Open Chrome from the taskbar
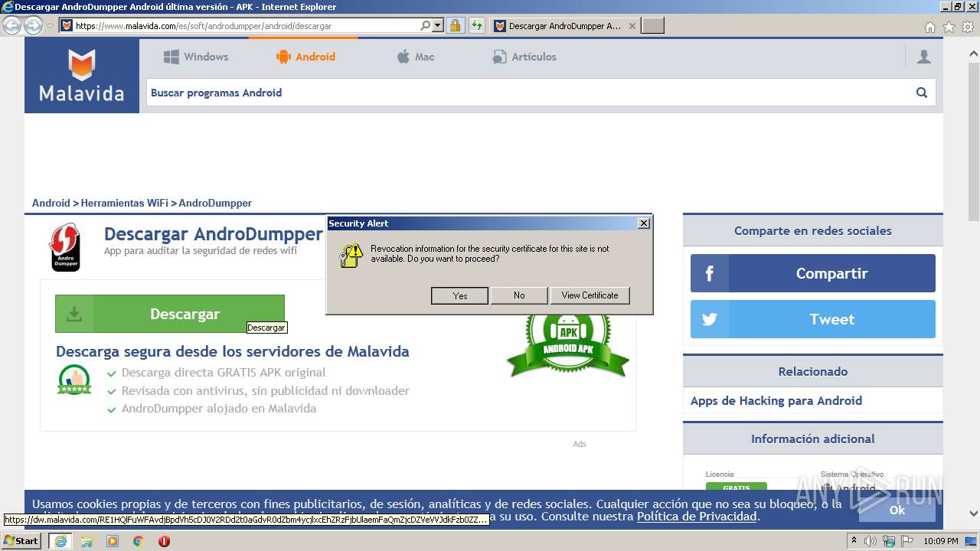 click(139, 541)
